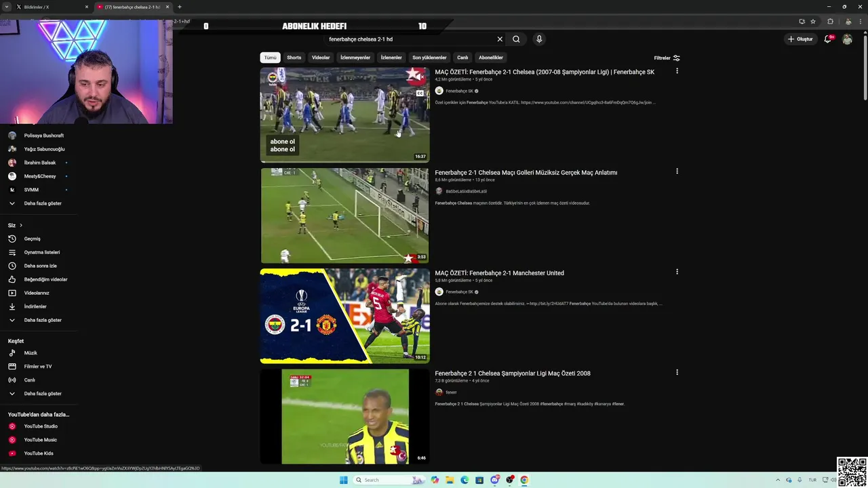
Task: Select the Shorts filter chip
Action: click(x=294, y=58)
